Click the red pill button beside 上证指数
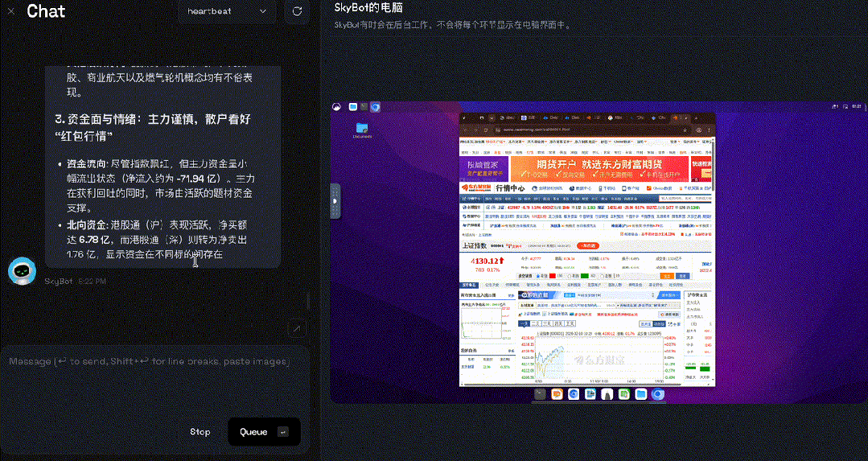The image size is (868, 461). (x=588, y=245)
